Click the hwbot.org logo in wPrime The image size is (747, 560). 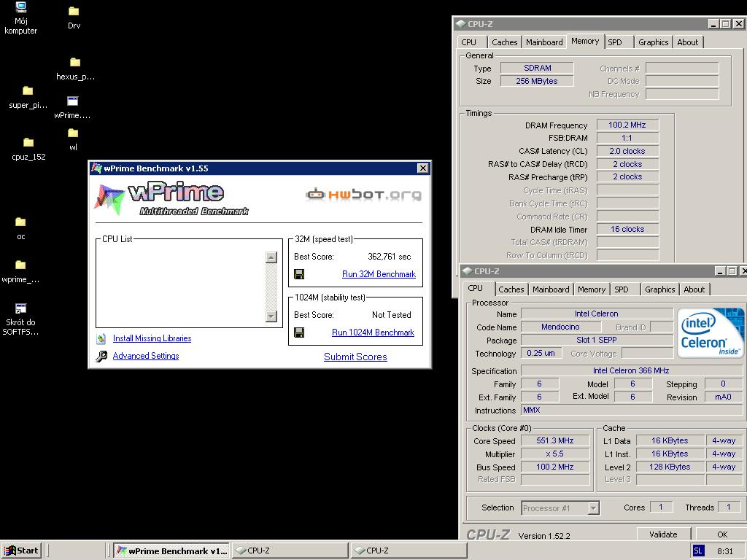363,194
